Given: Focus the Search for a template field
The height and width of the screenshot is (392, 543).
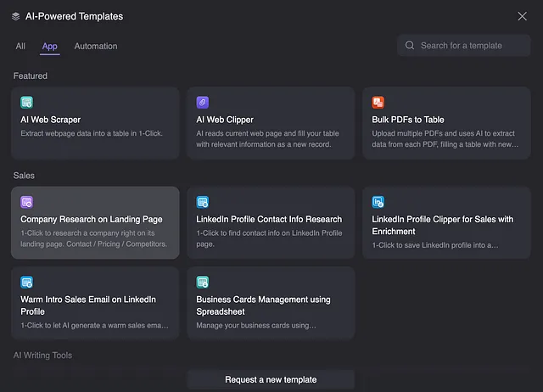Looking at the screenshot, I should [464, 45].
